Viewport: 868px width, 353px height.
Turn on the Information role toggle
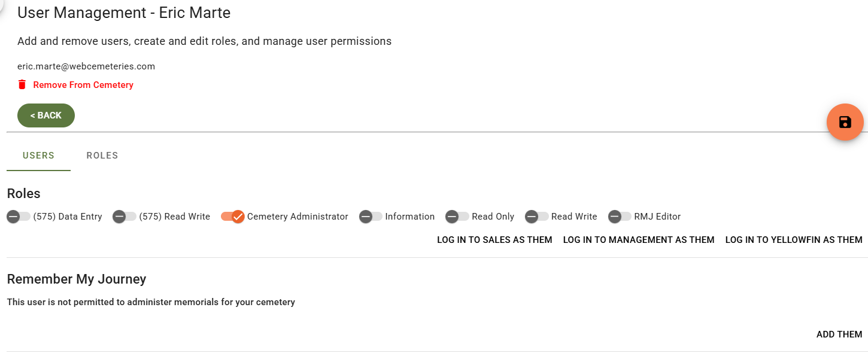coord(371,217)
